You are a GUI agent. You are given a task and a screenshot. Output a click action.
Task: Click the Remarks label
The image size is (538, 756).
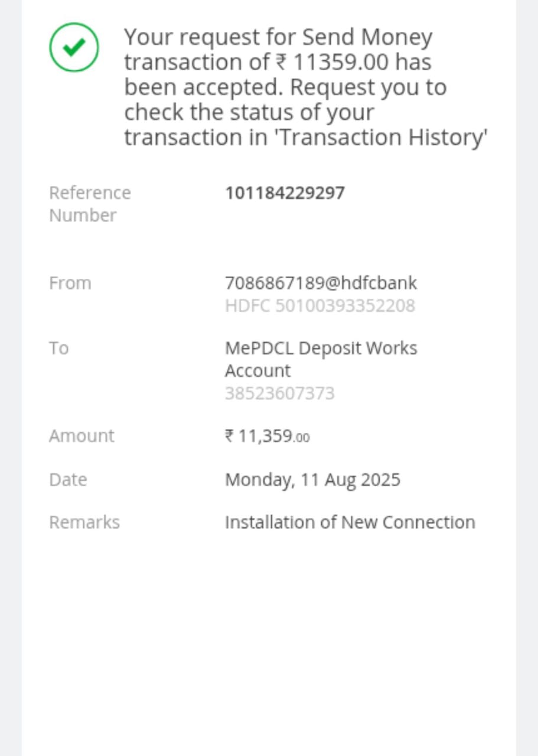(84, 523)
